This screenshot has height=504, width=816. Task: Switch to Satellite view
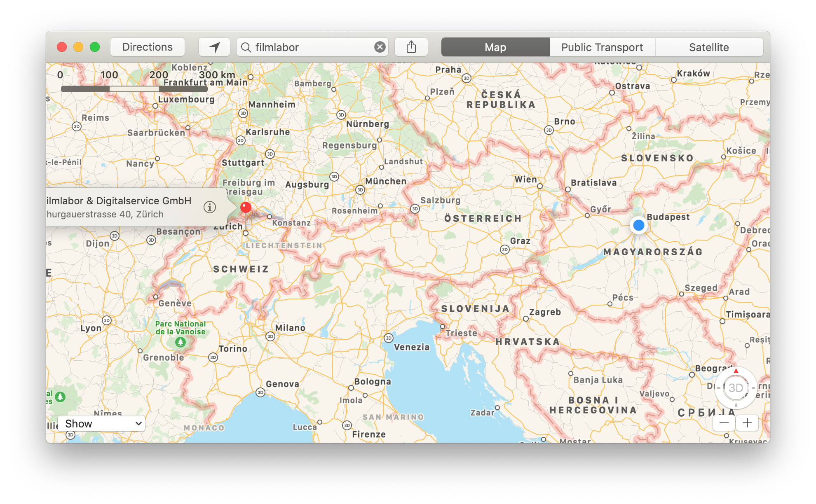709,47
